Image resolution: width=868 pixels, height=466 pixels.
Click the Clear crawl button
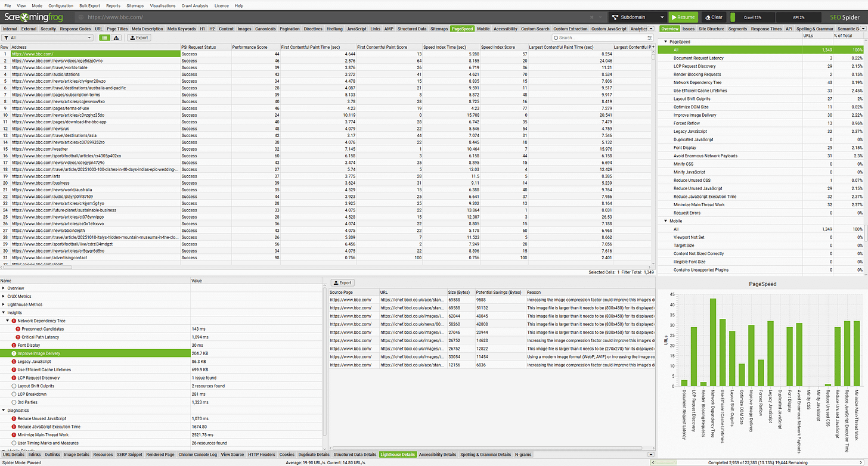714,17
